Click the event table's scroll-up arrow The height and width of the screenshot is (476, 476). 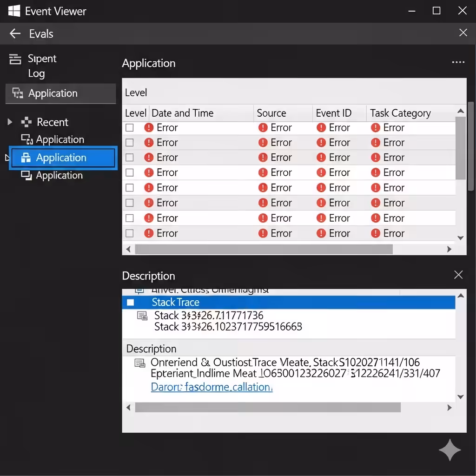pos(461,111)
